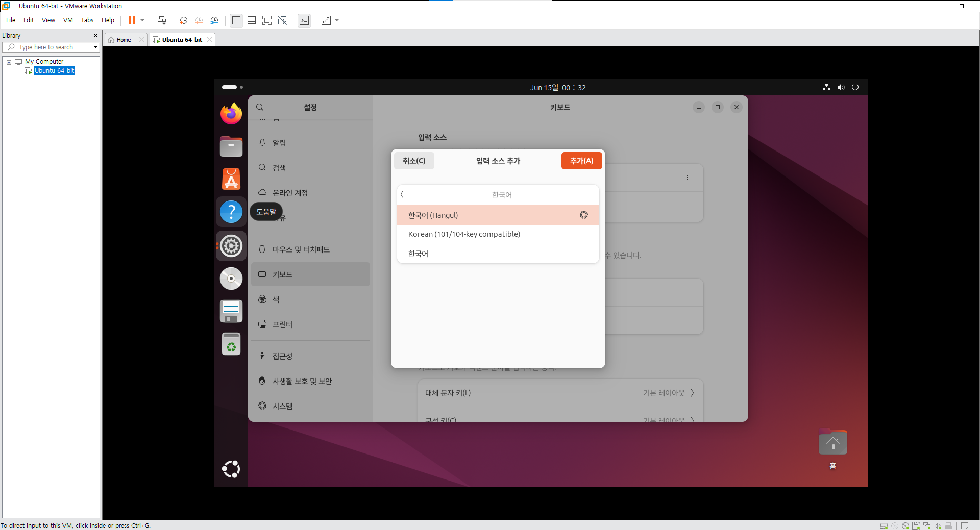Toggle the thumbnail bar view icon
980x530 pixels.
[x=252, y=20]
